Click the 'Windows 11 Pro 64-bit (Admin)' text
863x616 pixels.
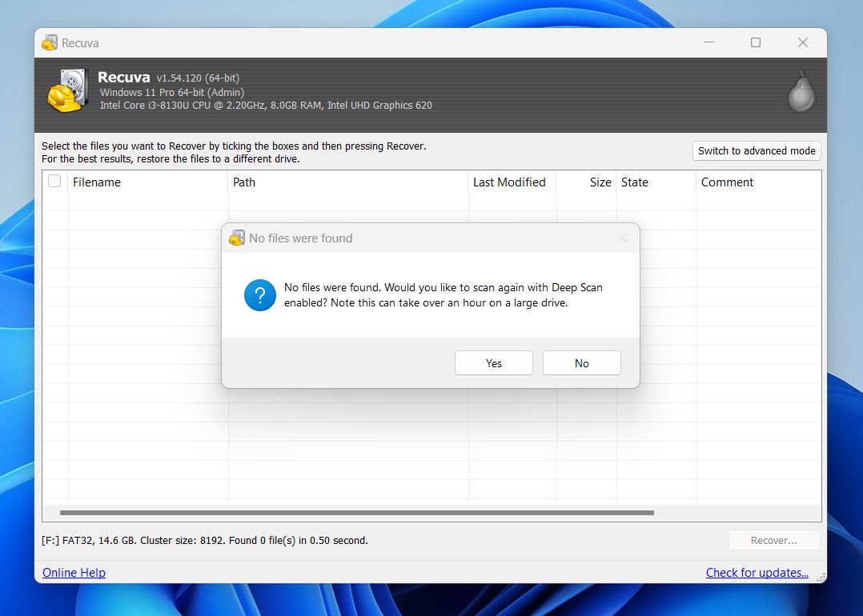tap(171, 93)
